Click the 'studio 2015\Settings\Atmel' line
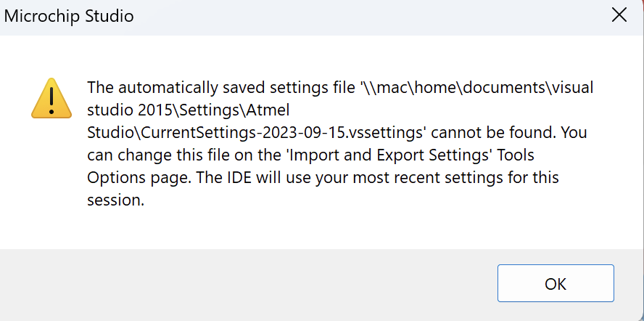This screenshot has height=321, width=644. [x=189, y=110]
